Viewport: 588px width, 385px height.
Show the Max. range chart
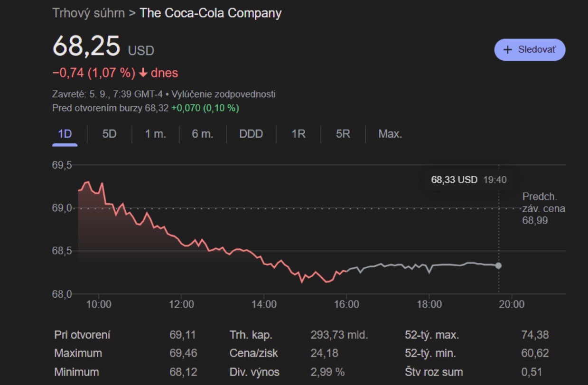click(x=390, y=134)
